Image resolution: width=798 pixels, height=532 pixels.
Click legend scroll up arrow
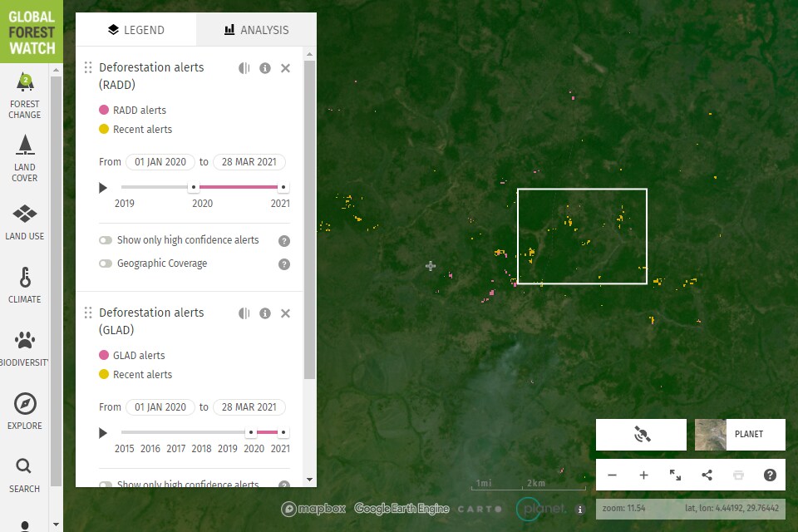click(309, 54)
